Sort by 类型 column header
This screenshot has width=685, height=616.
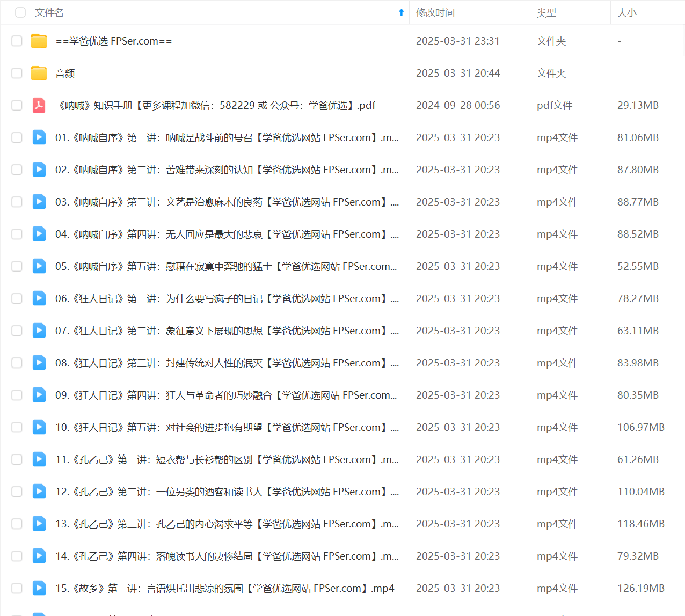[x=546, y=12]
